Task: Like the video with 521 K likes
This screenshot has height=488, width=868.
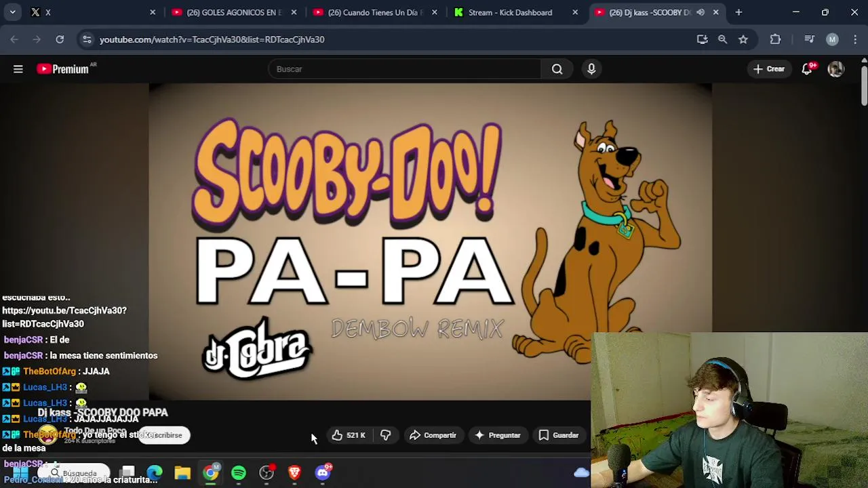Action: click(349, 435)
